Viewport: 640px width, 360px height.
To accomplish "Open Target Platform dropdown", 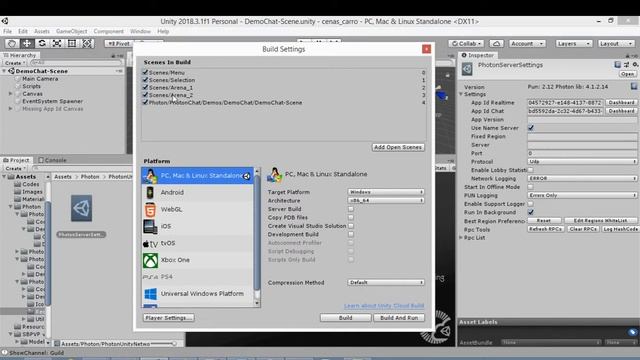I will point(386,192).
